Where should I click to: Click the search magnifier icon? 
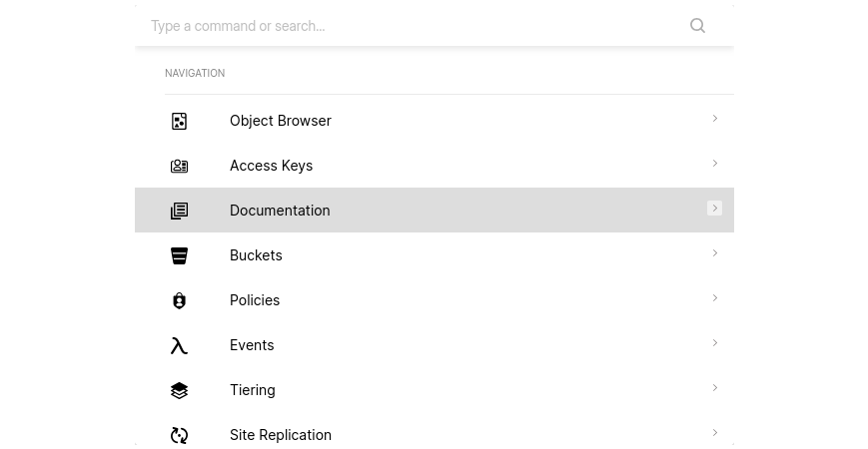(x=697, y=25)
